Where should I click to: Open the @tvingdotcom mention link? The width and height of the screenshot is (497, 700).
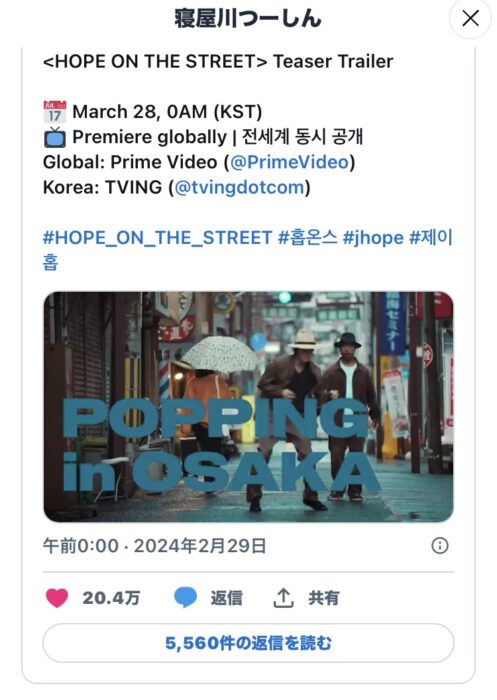(239, 187)
